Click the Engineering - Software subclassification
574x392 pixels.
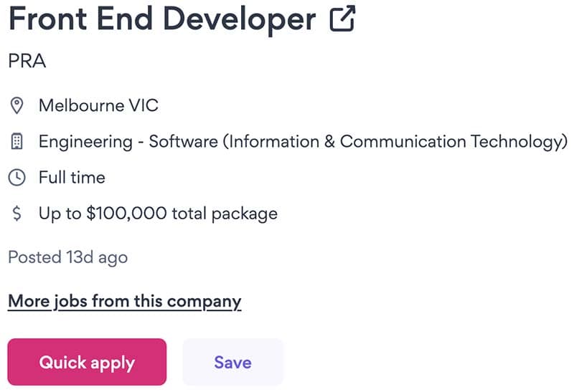128,142
